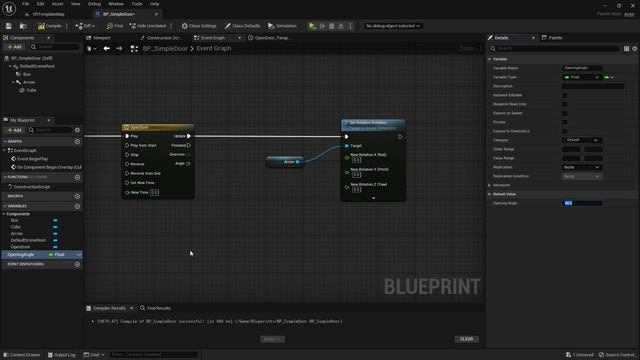Add a new macro with plus icon

(x=77, y=196)
